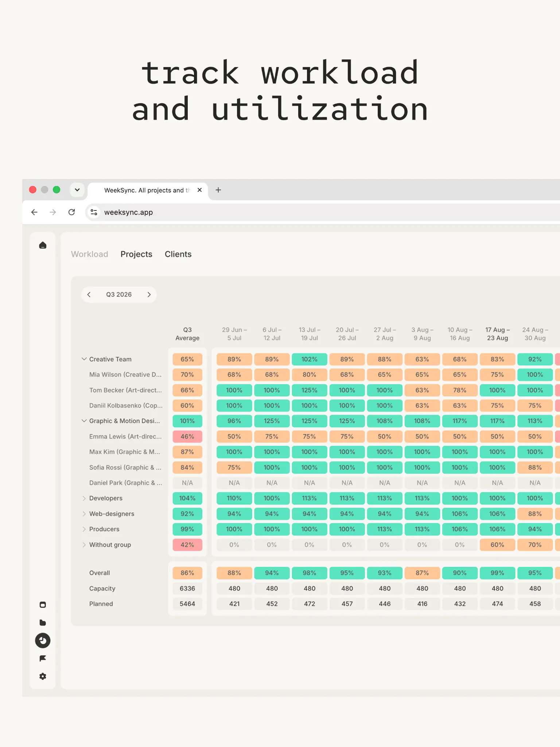The width and height of the screenshot is (560, 747).
Task: Expand the Producers group
Action: [x=84, y=529]
